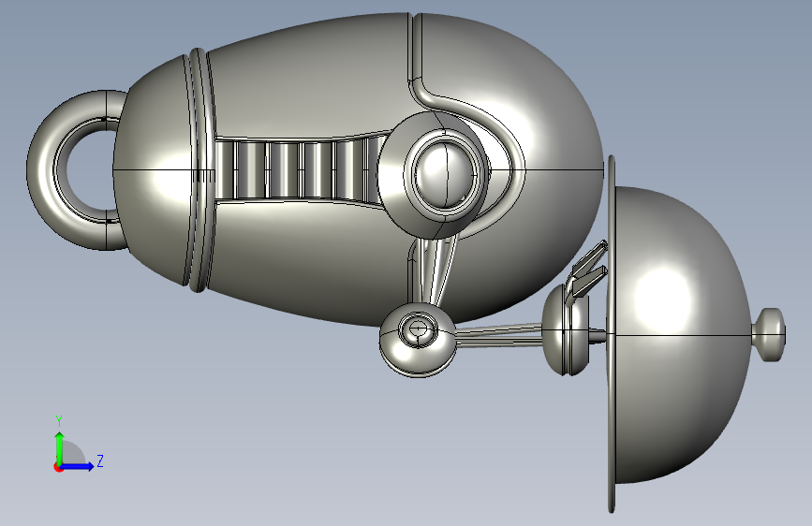Screen dimensions: 812x526
Task: Select the double ring band around the egg
Action: click(x=200, y=169)
